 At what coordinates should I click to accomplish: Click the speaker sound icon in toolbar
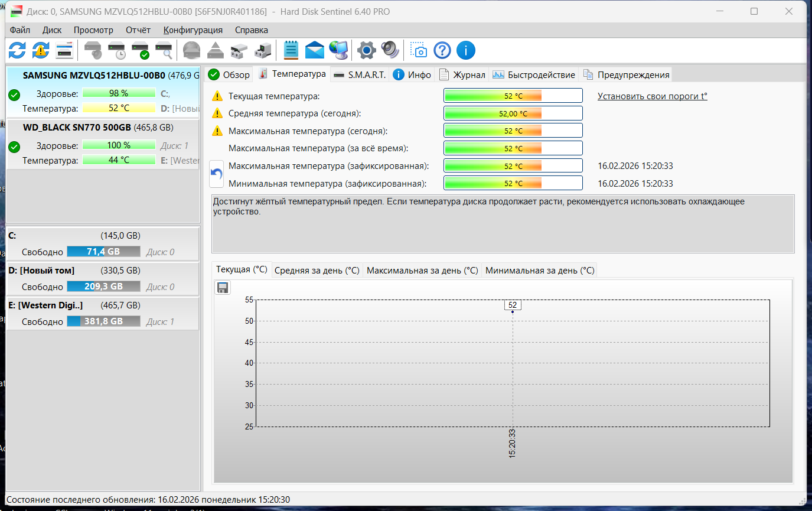tap(390, 50)
